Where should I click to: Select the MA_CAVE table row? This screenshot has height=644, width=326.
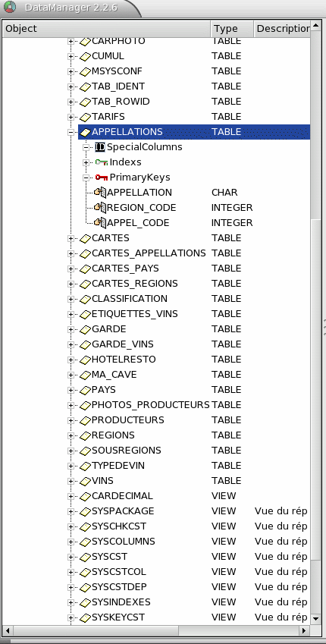click(x=194, y=375)
